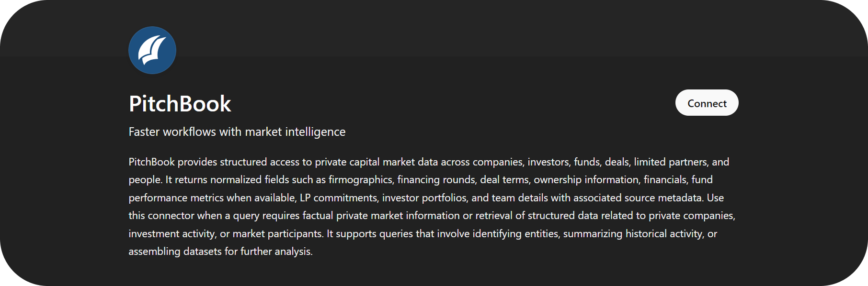The image size is (868, 286).
Task: Activate PitchBook using the rounded Connect button
Action: [706, 103]
